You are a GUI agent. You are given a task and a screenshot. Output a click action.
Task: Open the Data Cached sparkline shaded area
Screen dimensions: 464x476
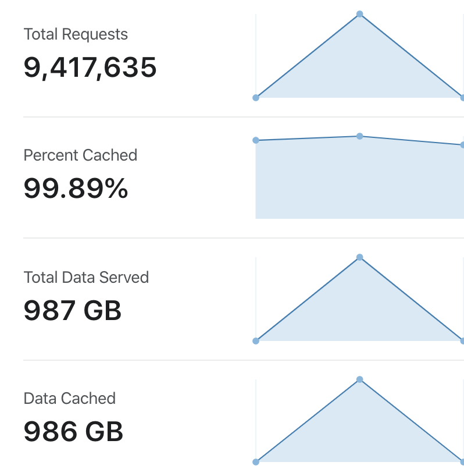coord(359,434)
